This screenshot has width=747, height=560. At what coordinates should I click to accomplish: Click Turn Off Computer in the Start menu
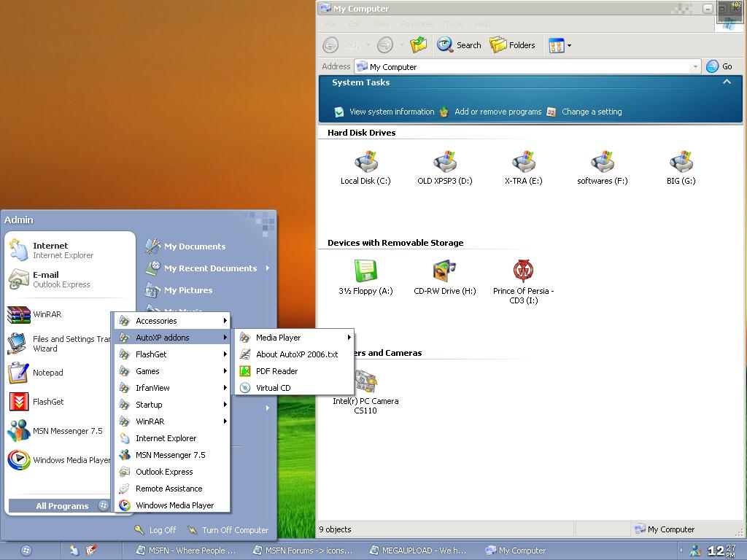pyautogui.click(x=228, y=530)
